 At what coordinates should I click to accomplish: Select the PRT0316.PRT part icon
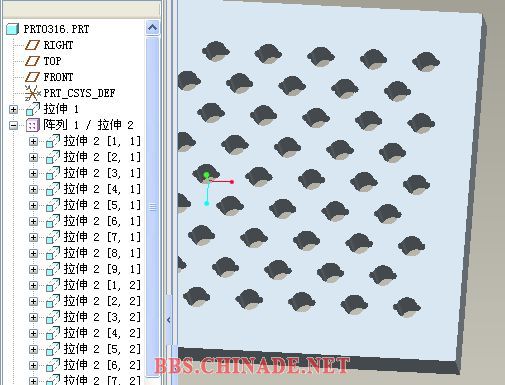(13, 29)
